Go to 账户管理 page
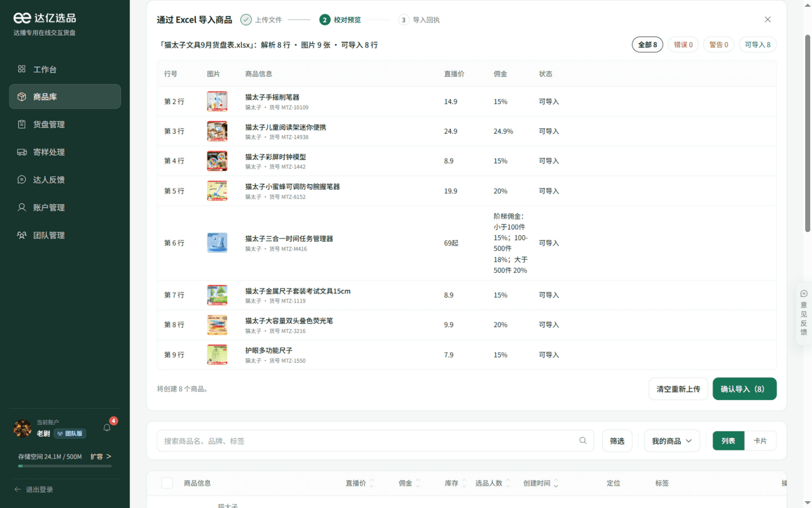The width and height of the screenshot is (812, 508). tap(65, 207)
